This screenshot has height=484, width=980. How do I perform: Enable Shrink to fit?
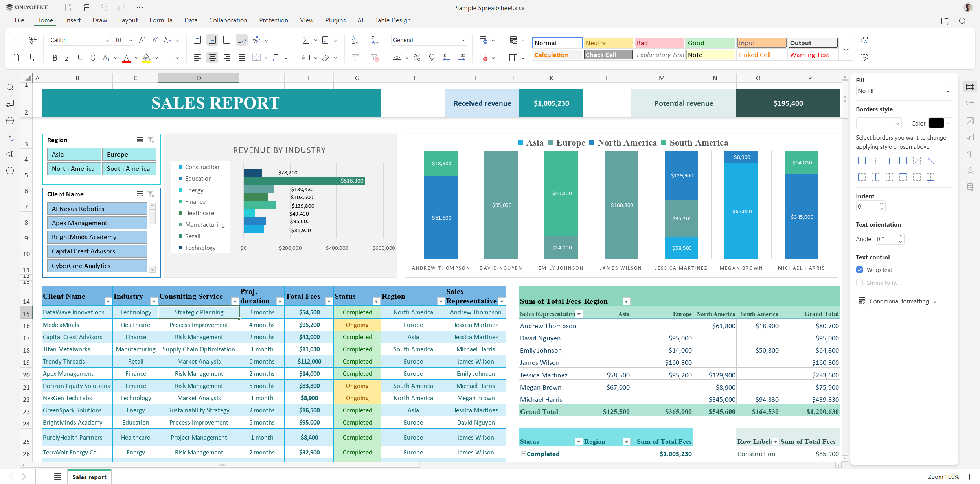[860, 283]
